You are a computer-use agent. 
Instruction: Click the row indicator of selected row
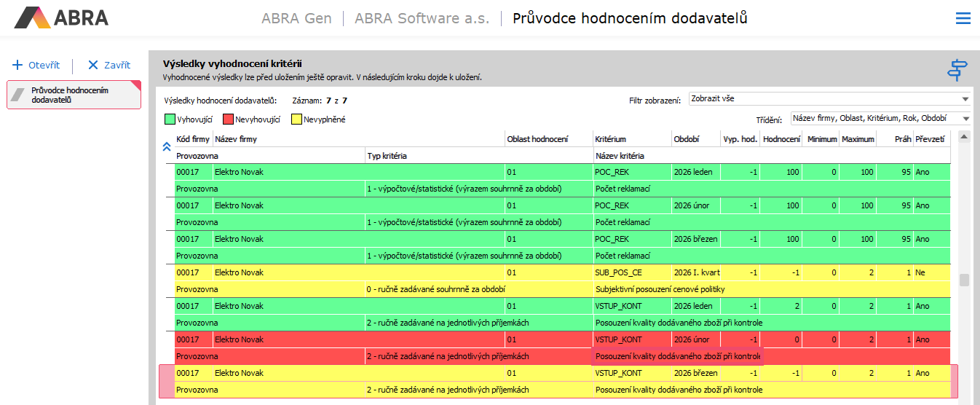click(x=167, y=382)
